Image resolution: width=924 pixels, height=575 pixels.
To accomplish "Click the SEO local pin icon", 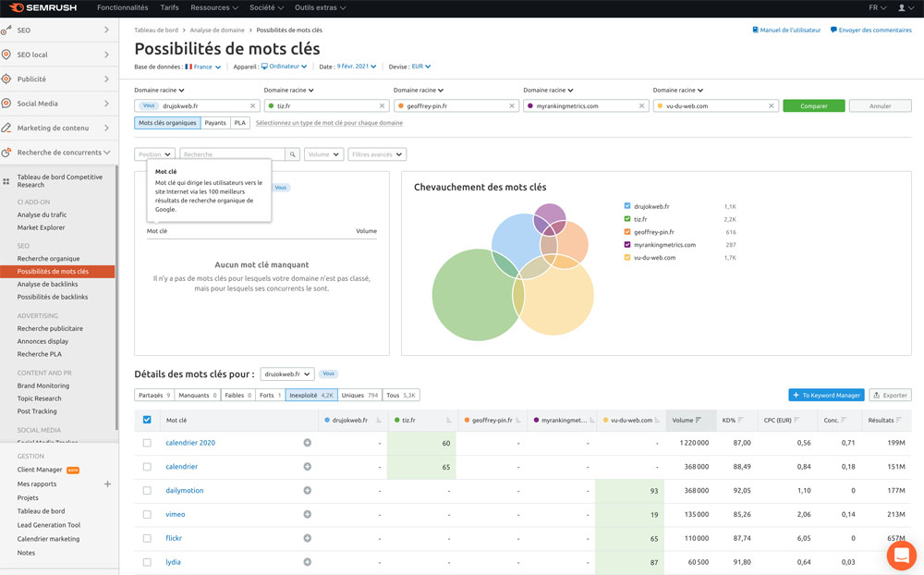I will (6, 55).
